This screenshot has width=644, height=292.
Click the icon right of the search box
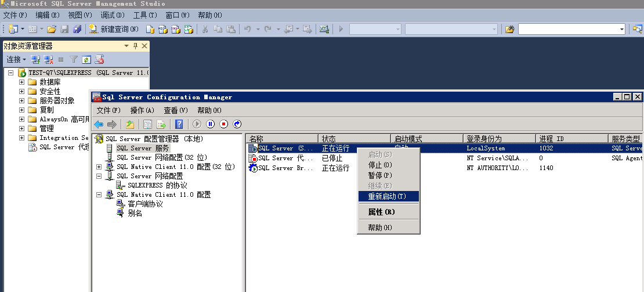(x=637, y=29)
